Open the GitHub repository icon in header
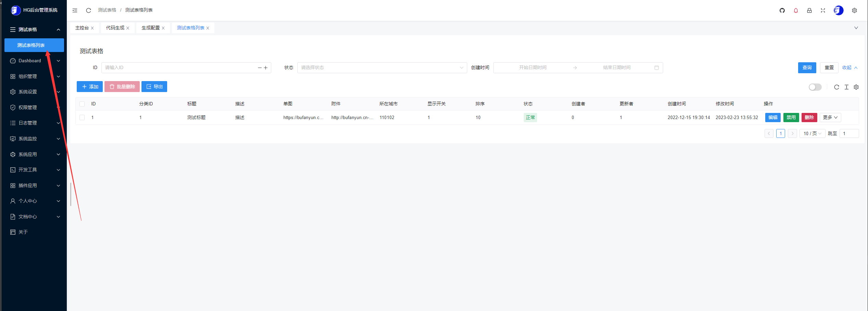The image size is (868, 311). [782, 10]
